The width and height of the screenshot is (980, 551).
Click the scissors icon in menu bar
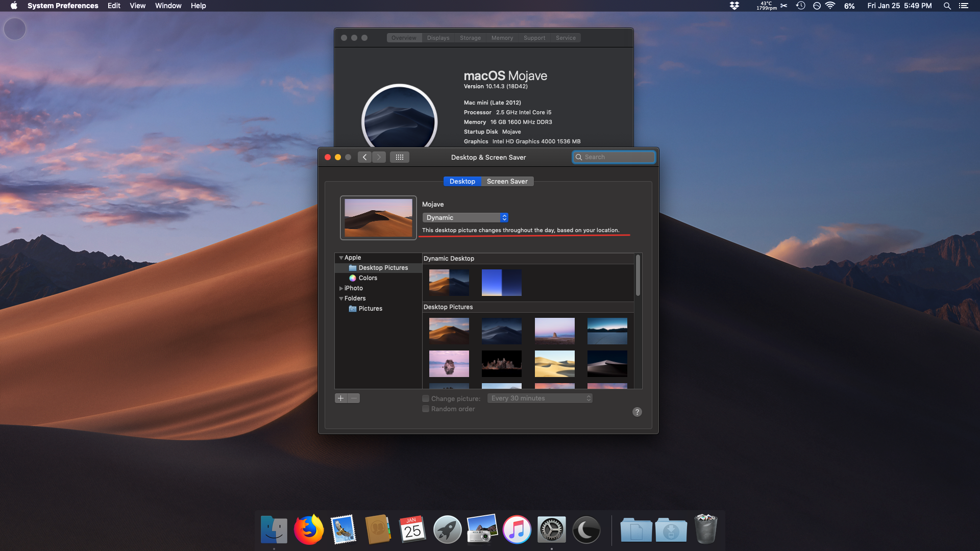point(783,6)
